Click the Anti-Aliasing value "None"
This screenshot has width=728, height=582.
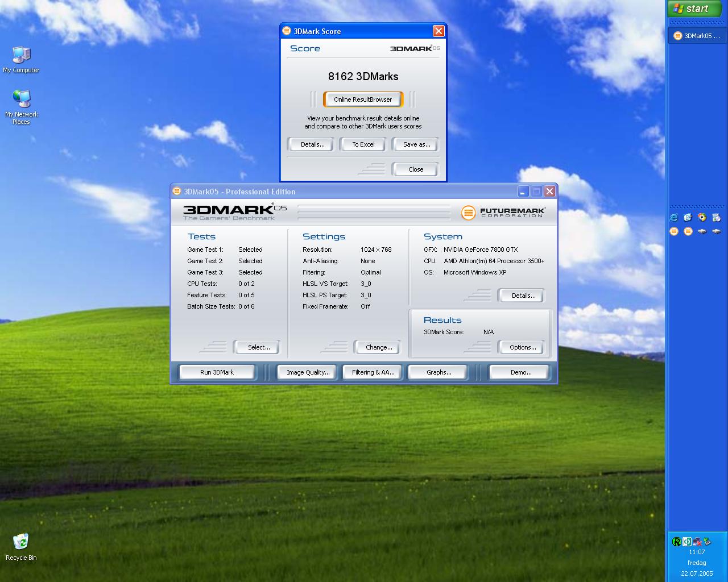367,261
